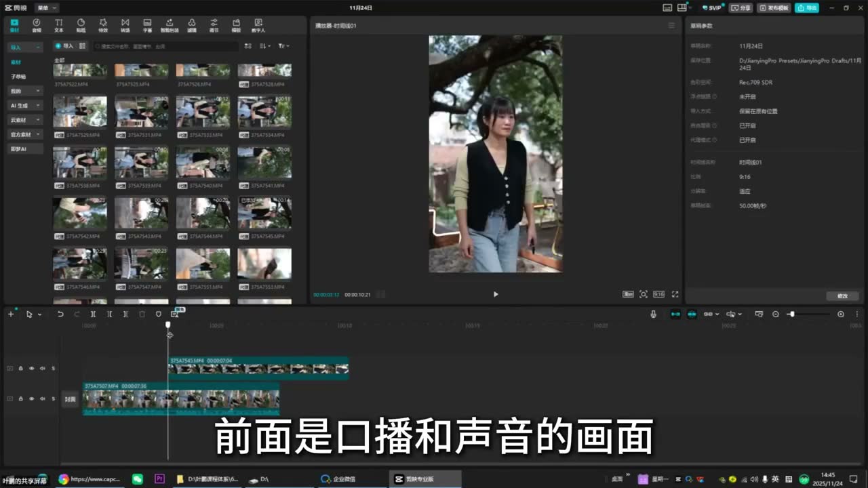The height and width of the screenshot is (488, 868).
Task: Click the microphone record voiceover icon
Action: (x=653, y=314)
